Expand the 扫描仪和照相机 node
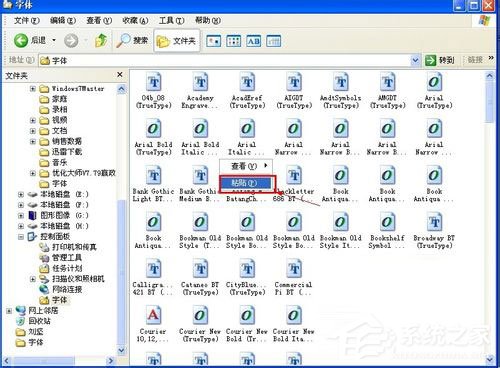This screenshot has height=368, width=500. click(33, 279)
